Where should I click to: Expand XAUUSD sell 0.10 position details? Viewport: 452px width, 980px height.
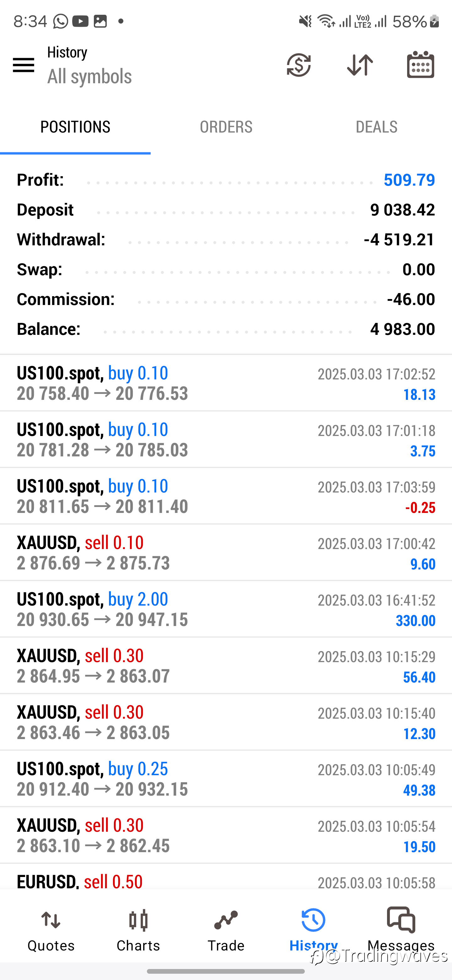pyautogui.click(x=226, y=553)
